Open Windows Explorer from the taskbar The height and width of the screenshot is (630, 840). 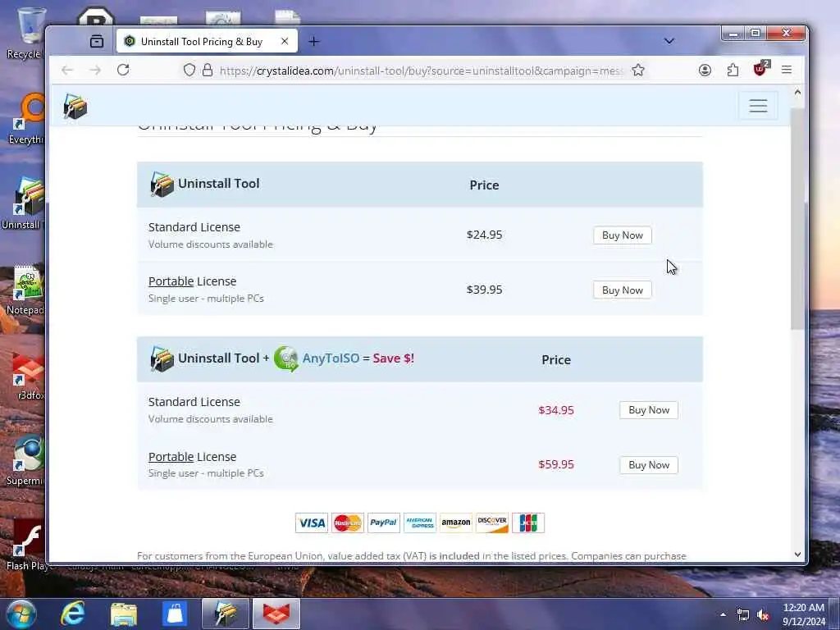point(124,614)
